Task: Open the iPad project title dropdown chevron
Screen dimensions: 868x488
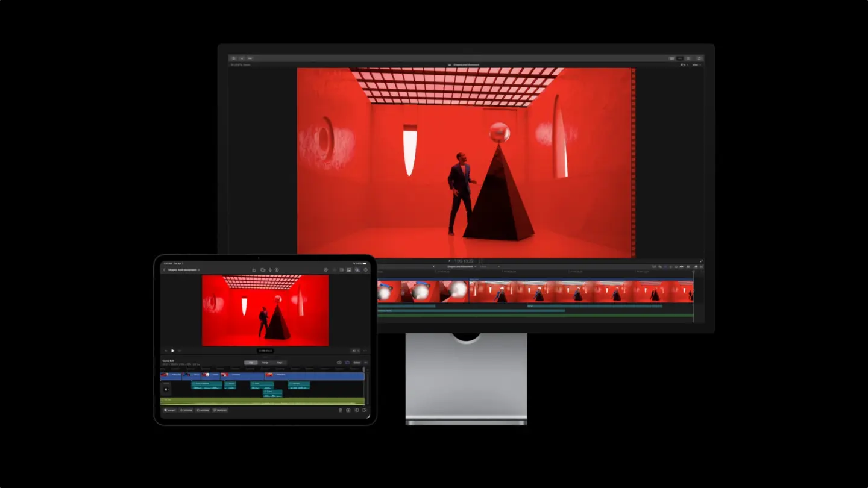Action: [x=199, y=270]
